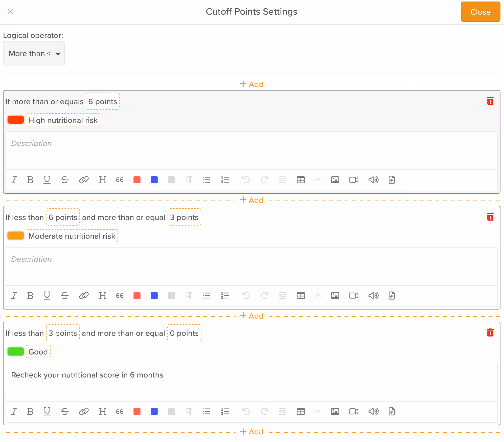Apply heading format in the High risk editor
504x442 pixels.
pos(103,180)
